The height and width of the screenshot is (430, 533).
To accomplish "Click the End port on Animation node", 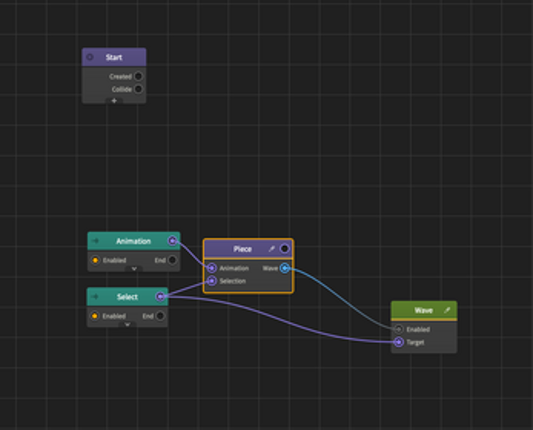I will tap(172, 260).
